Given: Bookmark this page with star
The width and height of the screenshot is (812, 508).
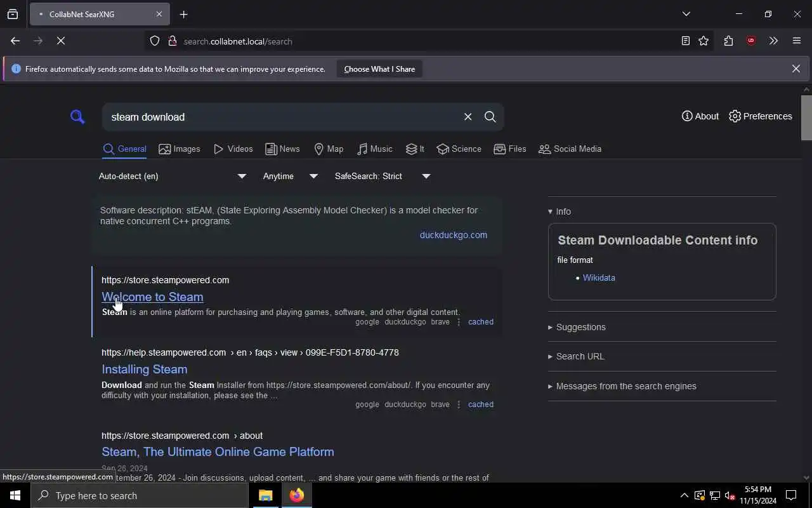Looking at the screenshot, I should pos(704,41).
